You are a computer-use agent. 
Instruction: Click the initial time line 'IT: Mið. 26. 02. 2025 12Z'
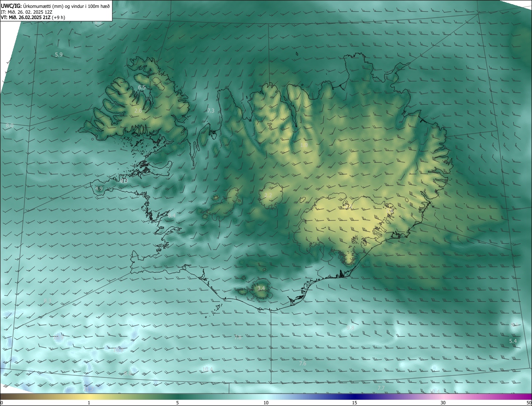point(27,12)
